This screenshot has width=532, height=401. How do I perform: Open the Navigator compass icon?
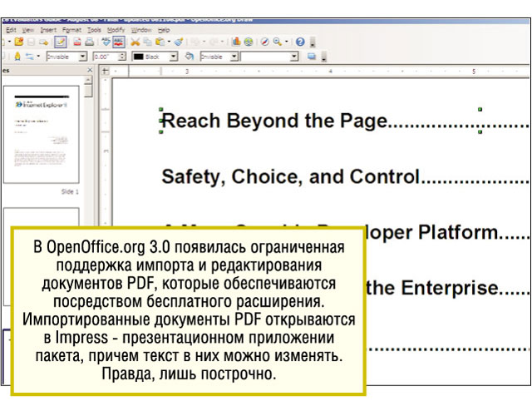click(x=265, y=42)
